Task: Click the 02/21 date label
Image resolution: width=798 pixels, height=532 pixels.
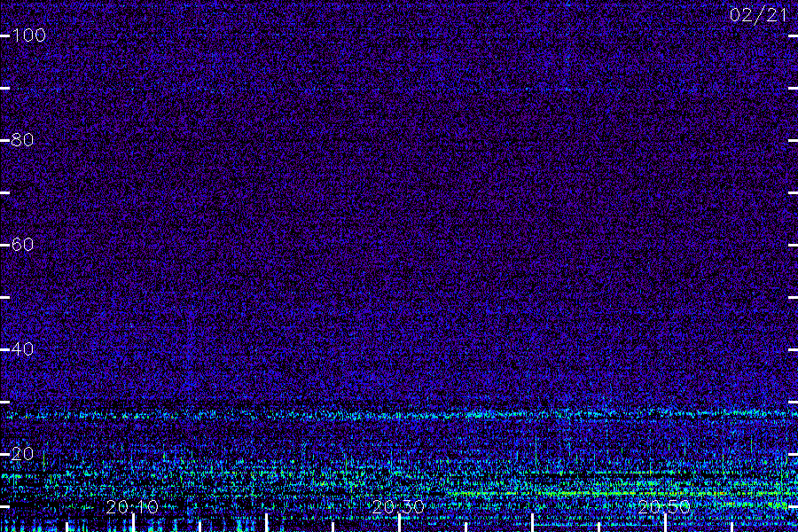Action: click(x=758, y=15)
